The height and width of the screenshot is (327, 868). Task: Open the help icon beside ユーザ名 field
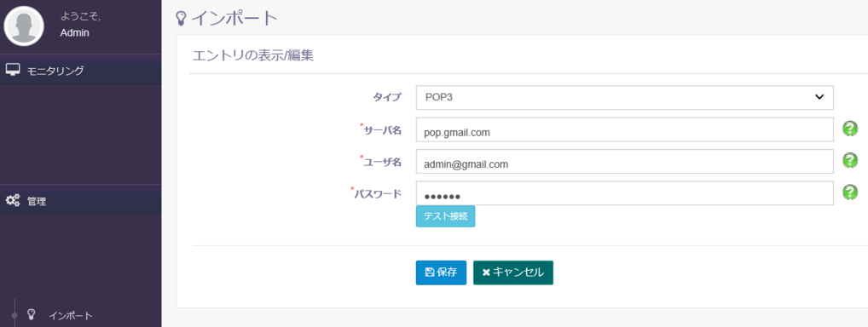(x=850, y=160)
